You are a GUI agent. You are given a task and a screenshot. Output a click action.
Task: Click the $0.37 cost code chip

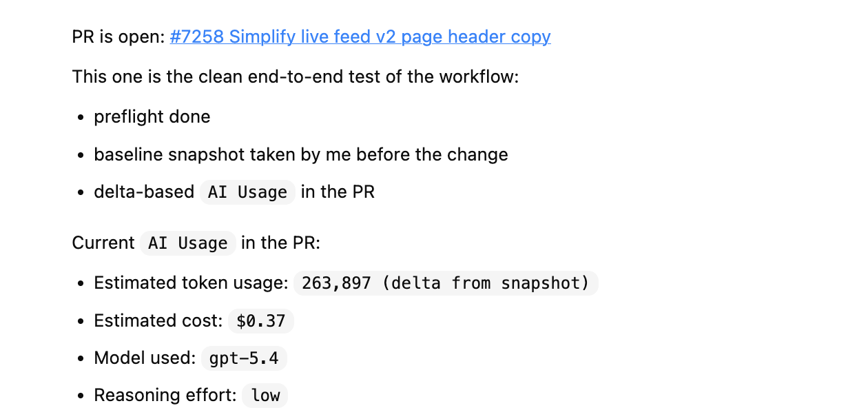point(261,321)
